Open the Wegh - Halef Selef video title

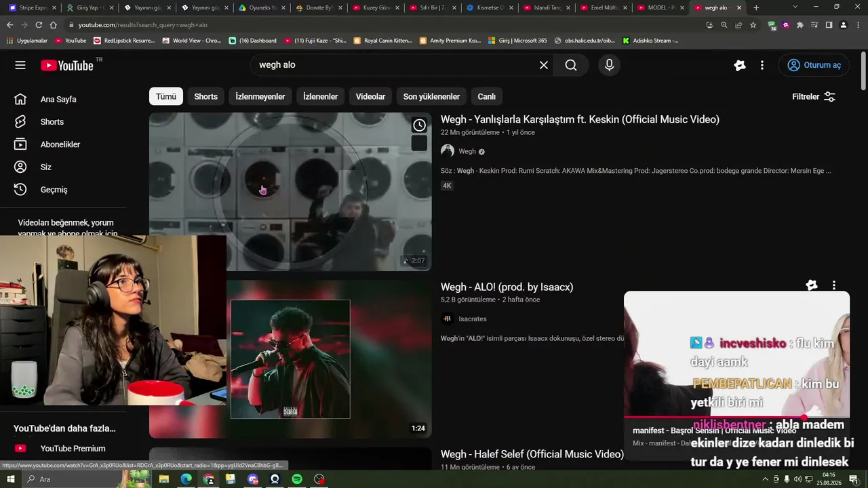pos(532,454)
